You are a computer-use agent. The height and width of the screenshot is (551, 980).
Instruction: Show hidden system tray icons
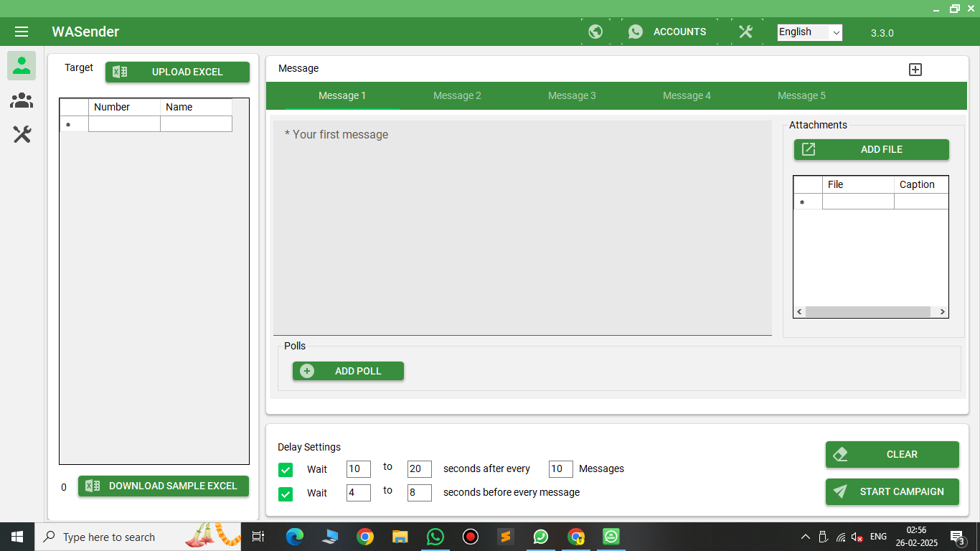(x=805, y=537)
